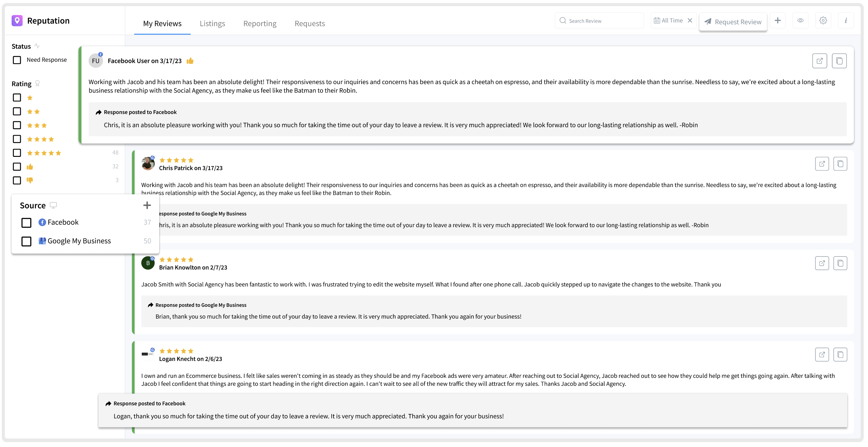Click the thumbs-up icon on Facebook User review
The height and width of the screenshot is (447, 868).
[190, 61]
